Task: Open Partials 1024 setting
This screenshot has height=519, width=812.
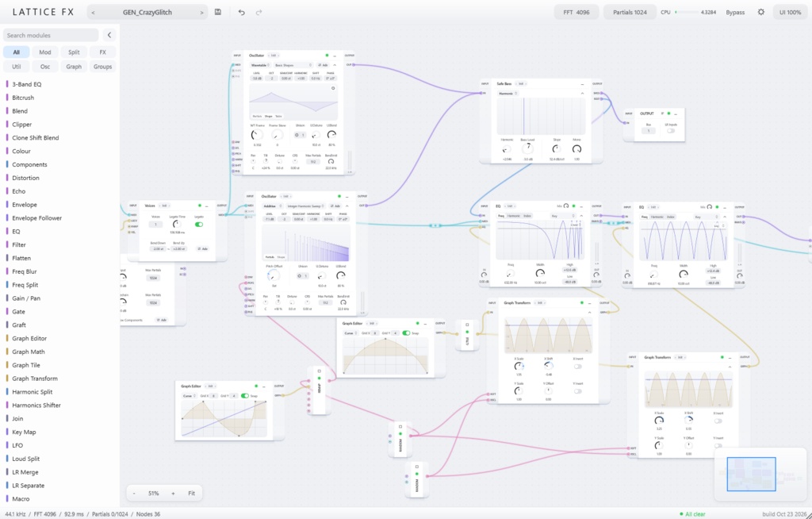Action: 630,12
